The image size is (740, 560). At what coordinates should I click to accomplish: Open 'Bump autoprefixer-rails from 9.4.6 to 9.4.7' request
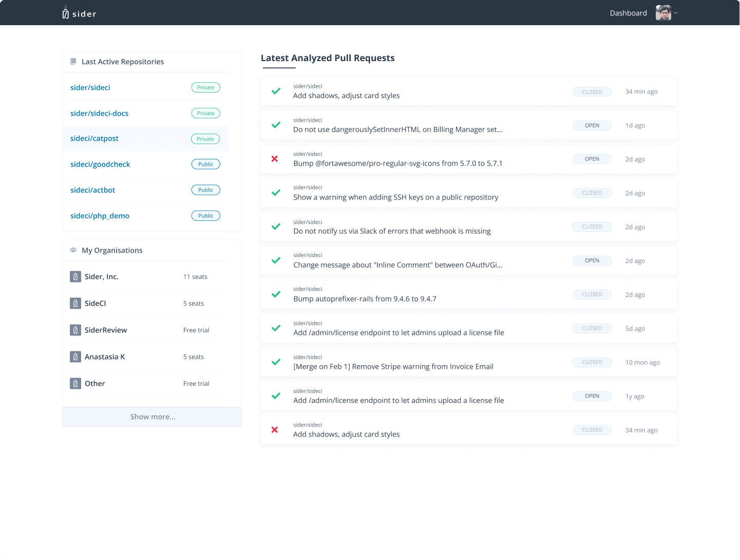pyautogui.click(x=365, y=299)
